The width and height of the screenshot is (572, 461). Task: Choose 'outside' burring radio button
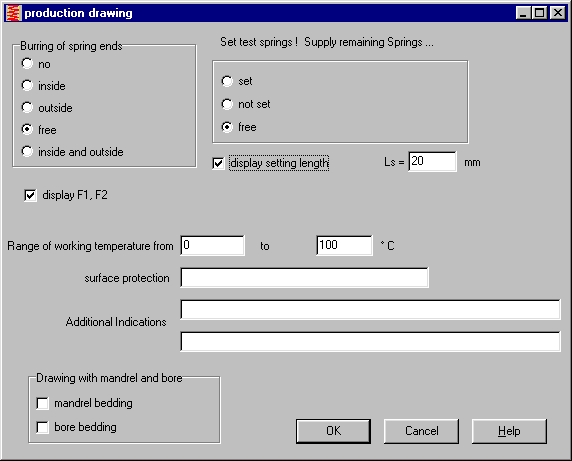[x=27, y=107]
